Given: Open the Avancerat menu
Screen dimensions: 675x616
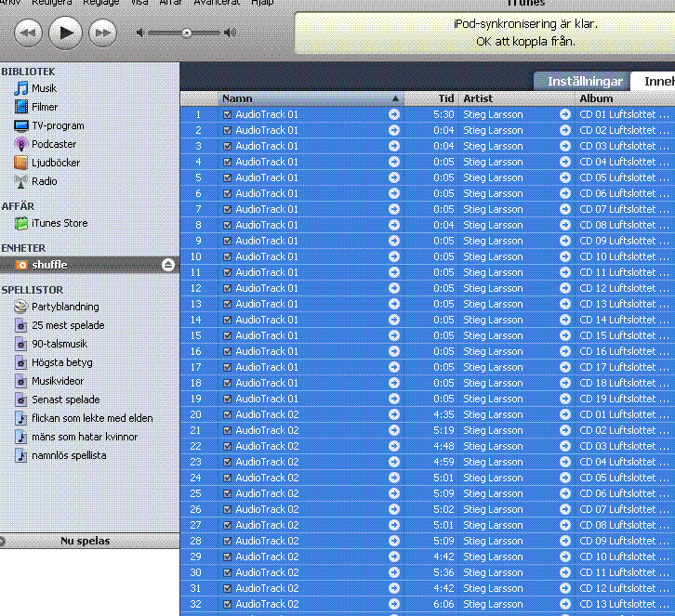Looking at the screenshot, I should coord(217,3).
